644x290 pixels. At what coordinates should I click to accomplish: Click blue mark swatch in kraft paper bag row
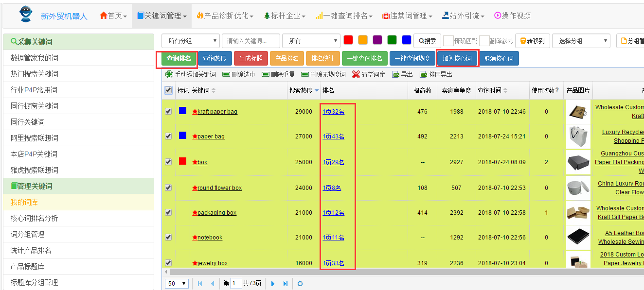tap(182, 110)
